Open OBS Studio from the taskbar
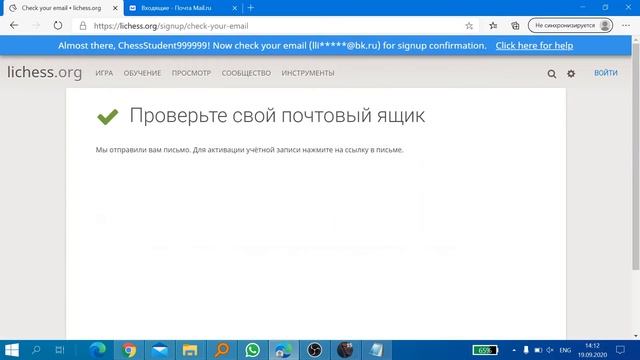The width and height of the screenshot is (640, 360). pyautogui.click(x=314, y=350)
